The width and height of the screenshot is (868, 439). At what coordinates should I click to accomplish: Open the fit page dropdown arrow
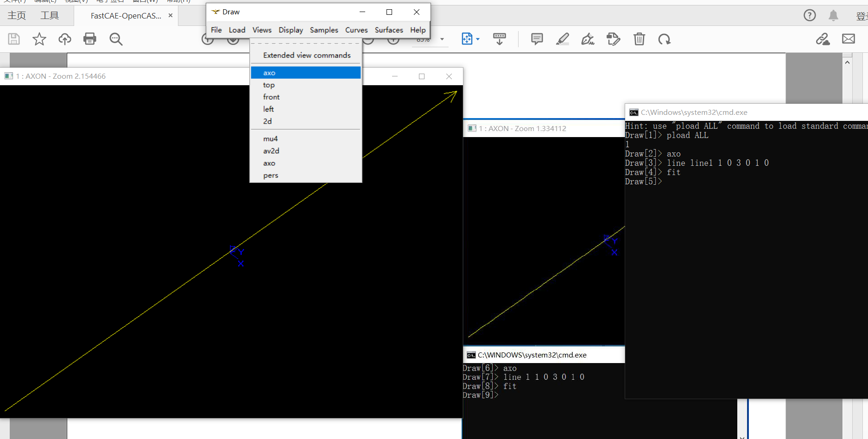tap(478, 39)
